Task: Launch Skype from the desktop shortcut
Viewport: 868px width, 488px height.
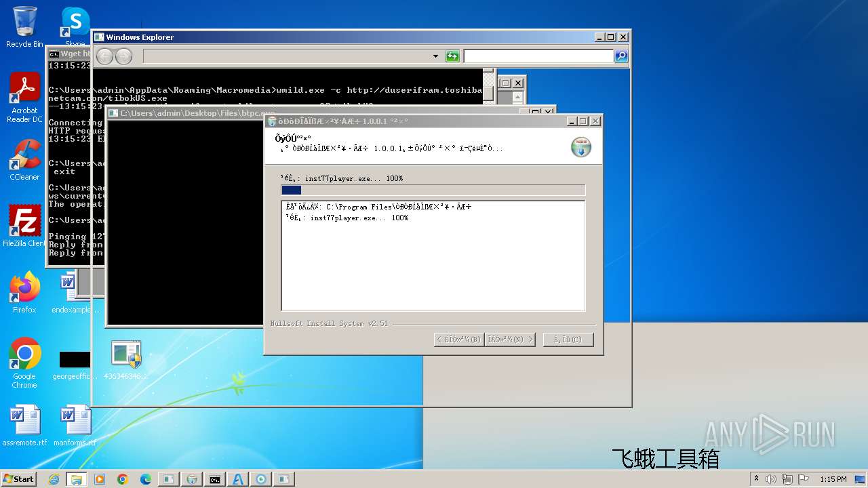Action: pyautogui.click(x=75, y=27)
